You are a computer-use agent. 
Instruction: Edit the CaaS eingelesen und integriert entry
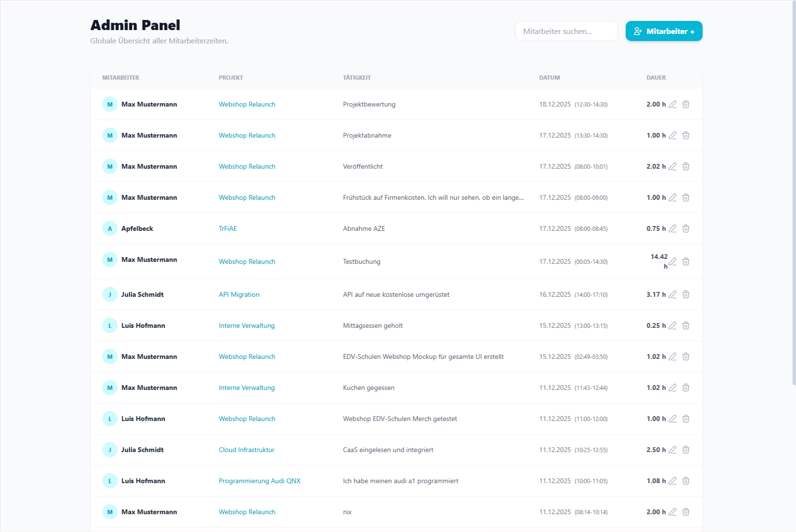[x=672, y=450]
